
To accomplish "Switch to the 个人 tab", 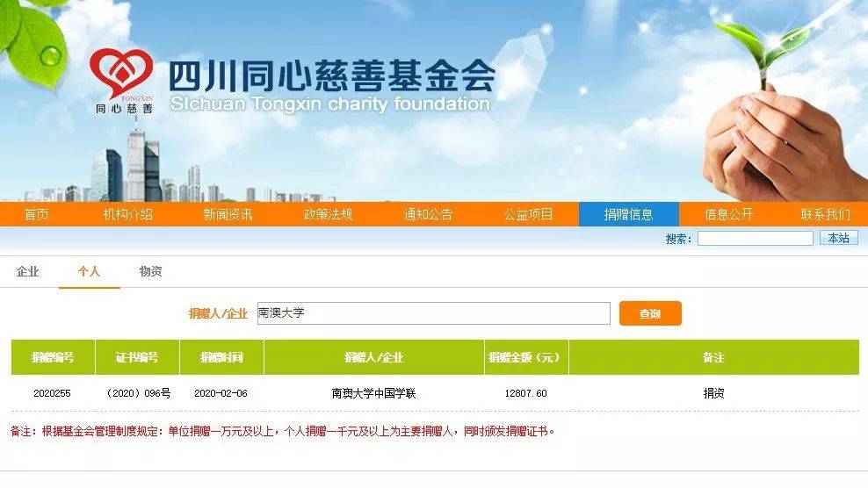I will (x=89, y=271).
